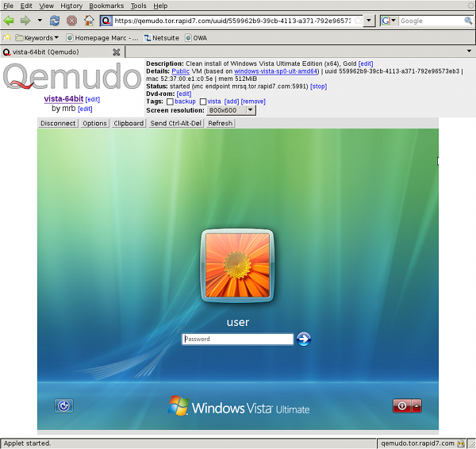
Task: Click the user account flower picture
Action: click(x=237, y=266)
